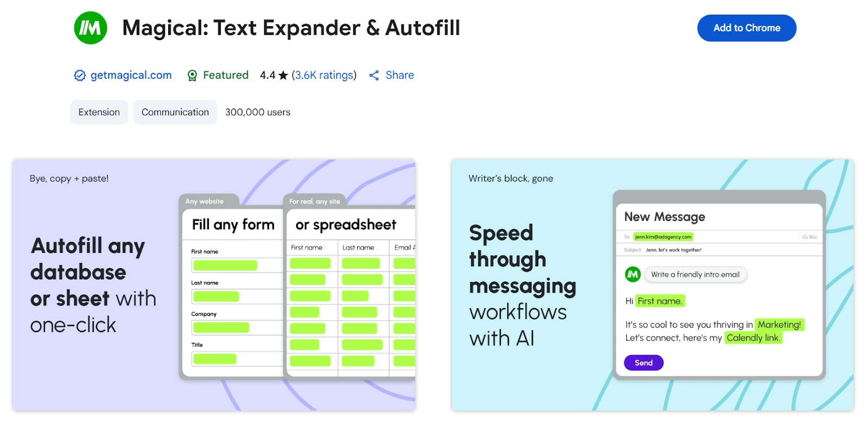868x422 pixels.
Task: Click the purple Send icon in the mockup
Action: tap(643, 362)
